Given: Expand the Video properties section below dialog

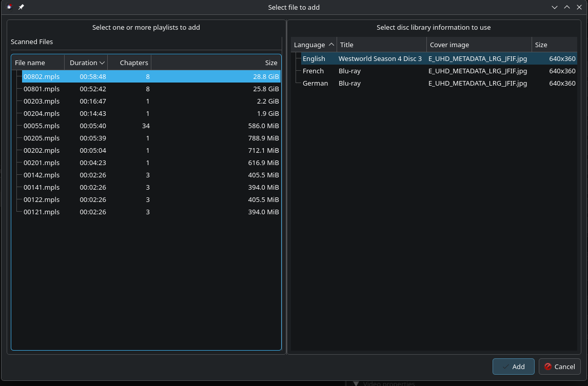Looking at the screenshot, I should point(356,383).
